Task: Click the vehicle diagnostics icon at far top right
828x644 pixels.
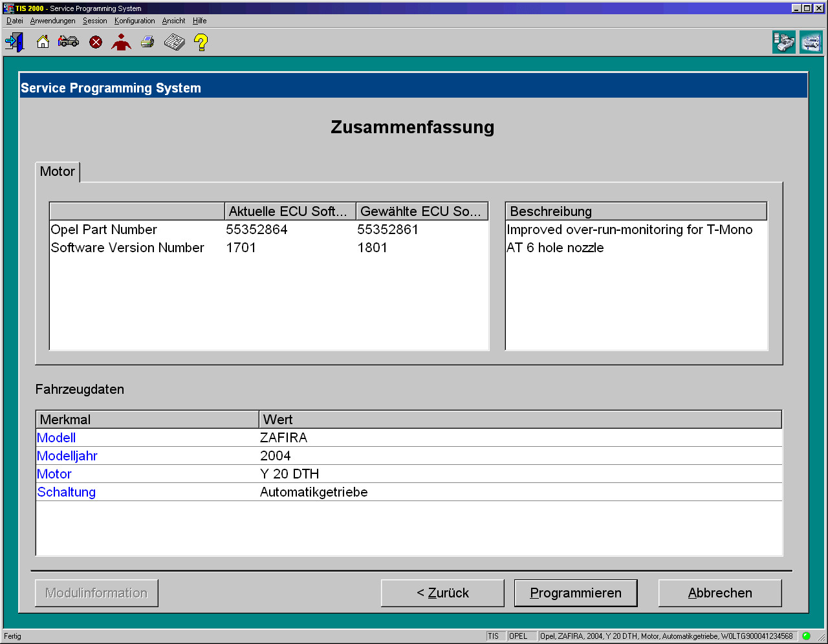Action: coord(811,42)
